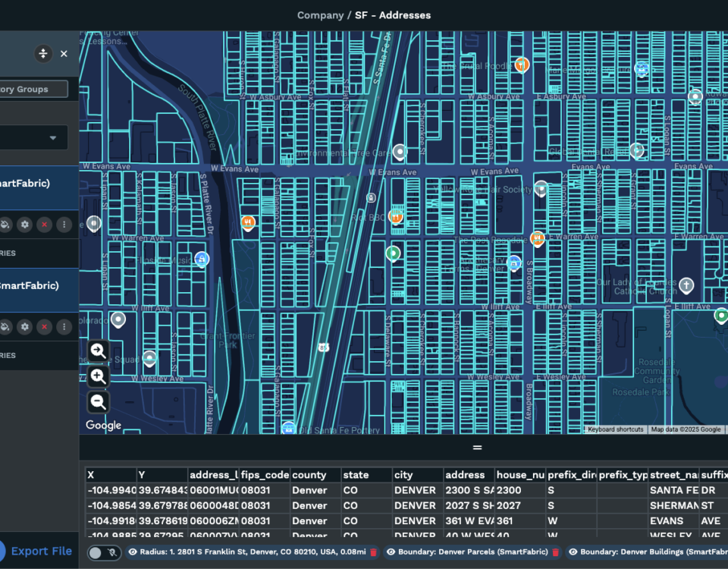Open 'Keyboard shortcuts' at the map bottom
This screenshot has height=569, width=728.
click(615, 429)
